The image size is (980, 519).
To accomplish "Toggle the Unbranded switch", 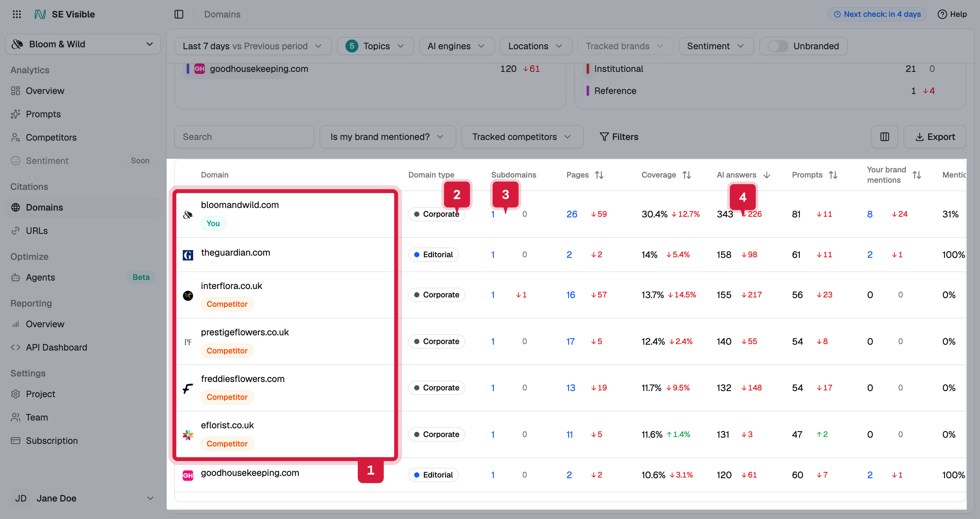I will pos(777,46).
